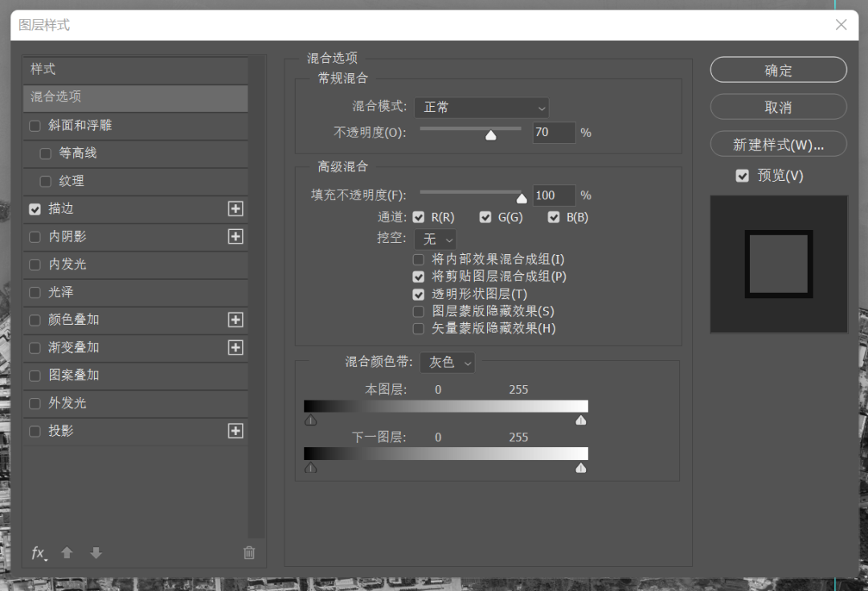868x591 pixels.
Task: Click the 新建样式(W)... button
Action: tap(778, 145)
